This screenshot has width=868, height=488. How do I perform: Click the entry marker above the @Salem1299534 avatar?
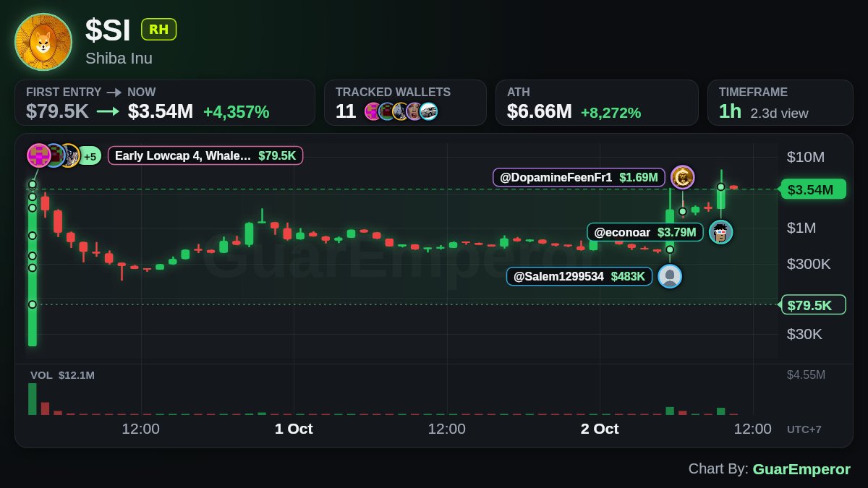click(x=670, y=249)
